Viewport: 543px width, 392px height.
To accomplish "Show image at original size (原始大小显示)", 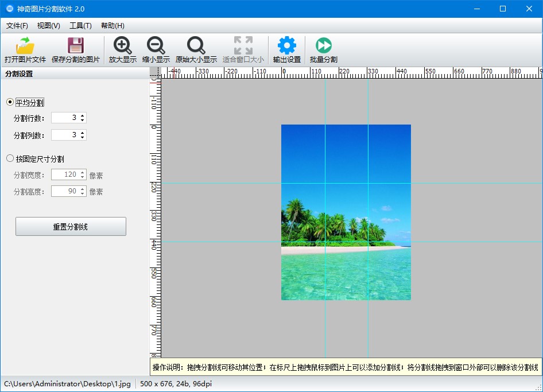I will pos(196,46).
